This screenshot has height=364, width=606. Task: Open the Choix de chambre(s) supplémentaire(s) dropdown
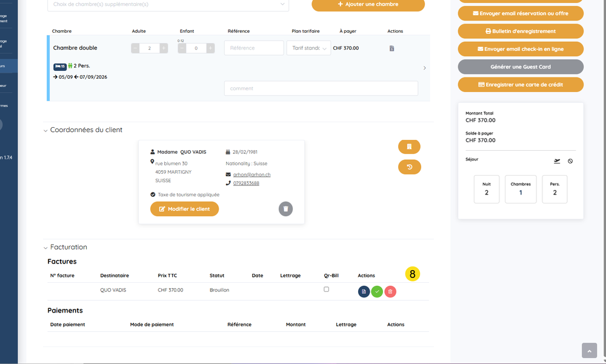coord(168,5)
